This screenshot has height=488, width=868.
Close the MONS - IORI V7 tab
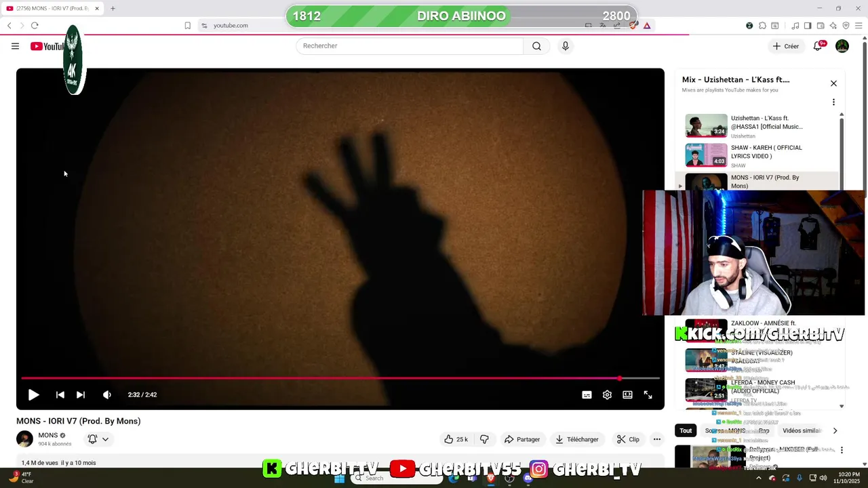[x=97, y=8]
